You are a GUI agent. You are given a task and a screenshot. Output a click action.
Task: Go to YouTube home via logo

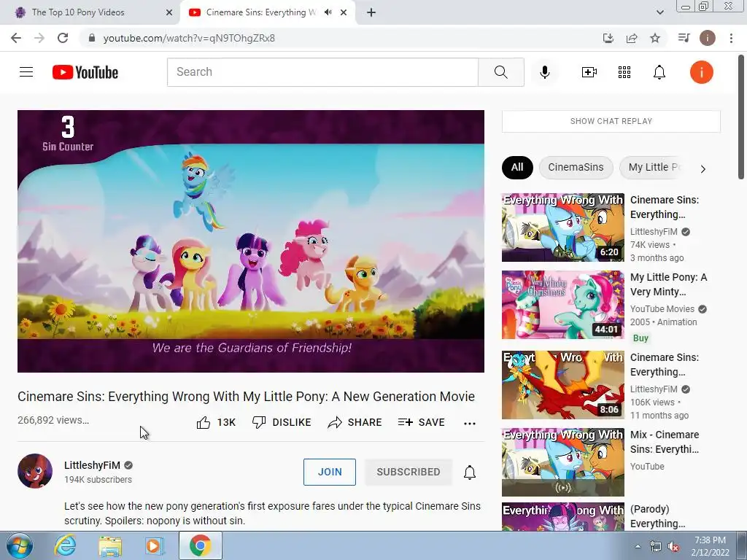tap(85, 72)
